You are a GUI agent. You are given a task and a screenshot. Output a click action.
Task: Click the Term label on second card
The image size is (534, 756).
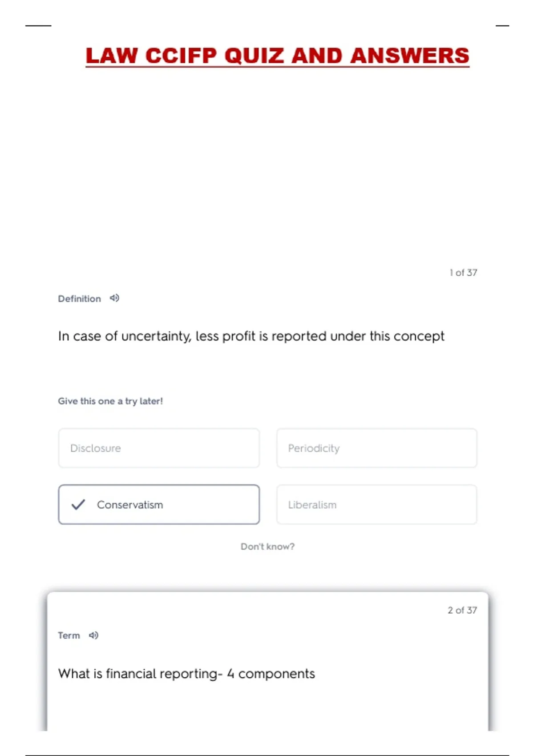point(69,635)
